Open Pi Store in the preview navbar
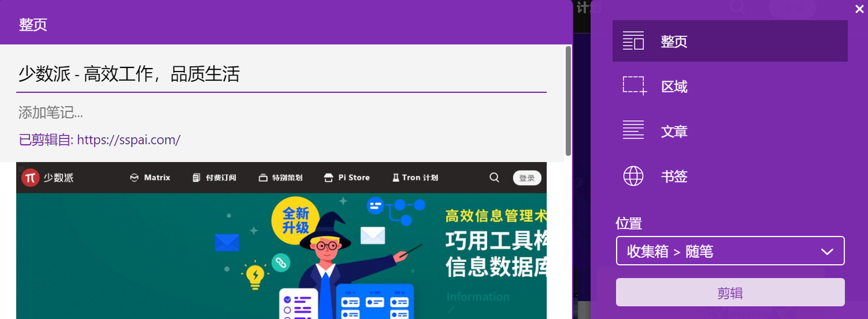 pyautogui.click(x=347, y=178)
